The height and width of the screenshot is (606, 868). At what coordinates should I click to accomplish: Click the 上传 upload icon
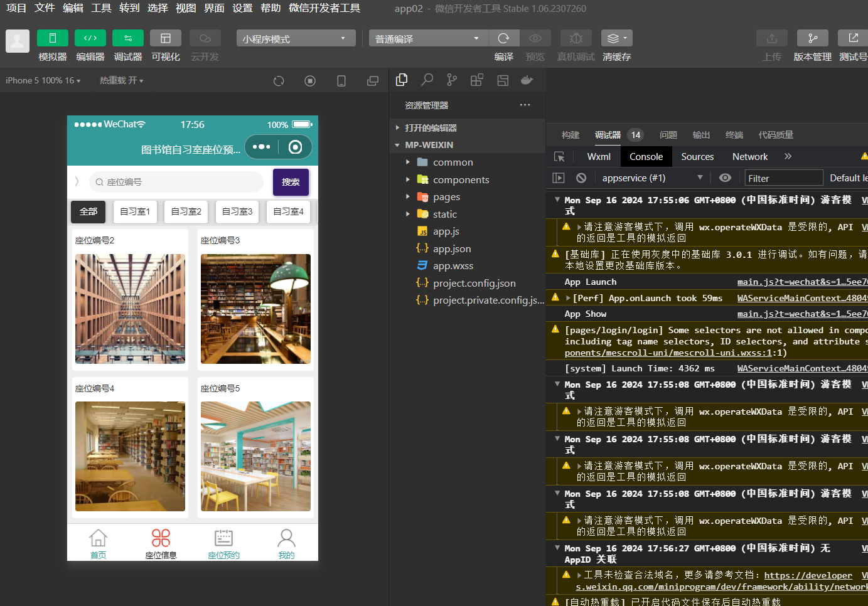click(x=771, y=38)
